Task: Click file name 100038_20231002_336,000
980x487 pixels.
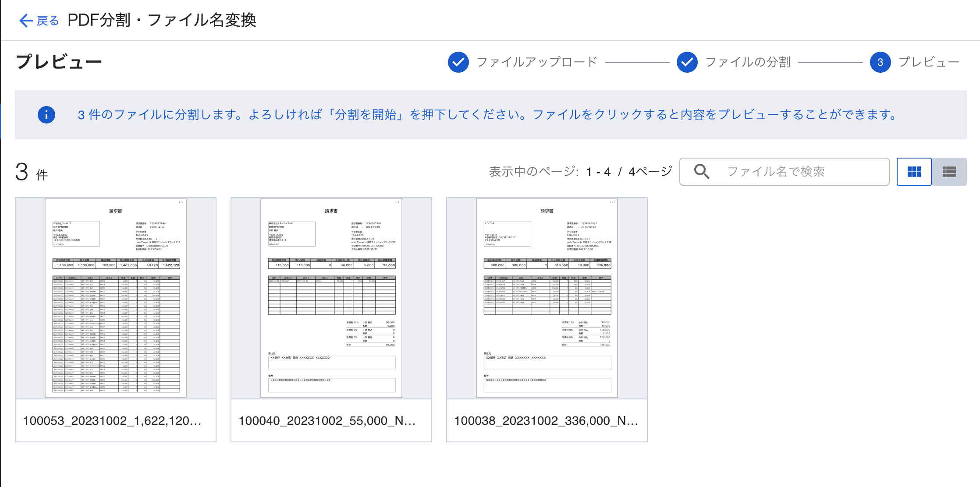Action: tap(546, 421)
